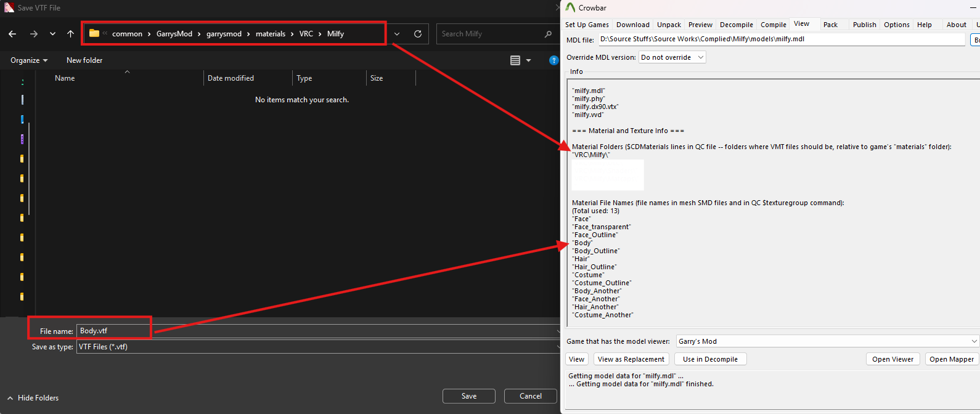Image resolution: width=980 pixels, height=414 pixels.
Task: Open the view options dropdown arrow
Action: tap(528, 60)
